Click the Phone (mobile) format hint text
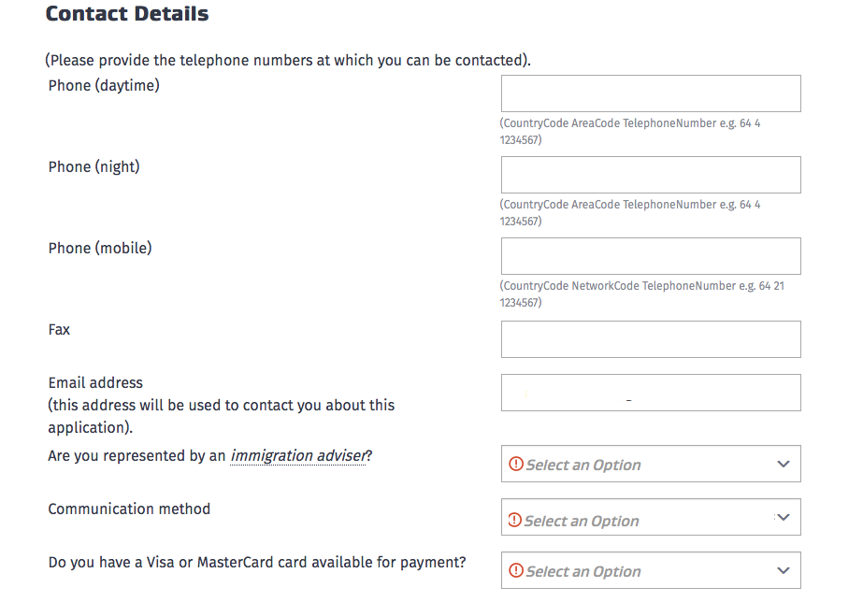863x616 pixels. pyautogui.click(x=641, y=294)
